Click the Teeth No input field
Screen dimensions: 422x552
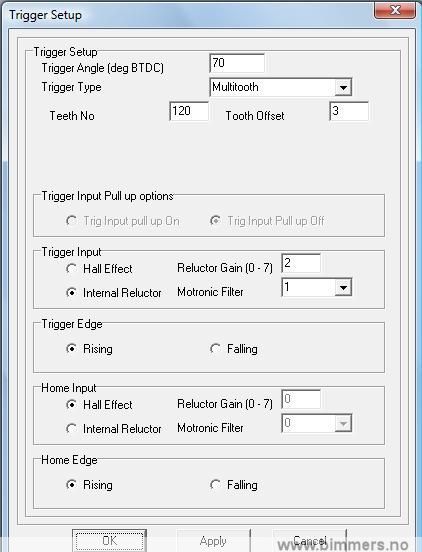click(x=189, y=111)
